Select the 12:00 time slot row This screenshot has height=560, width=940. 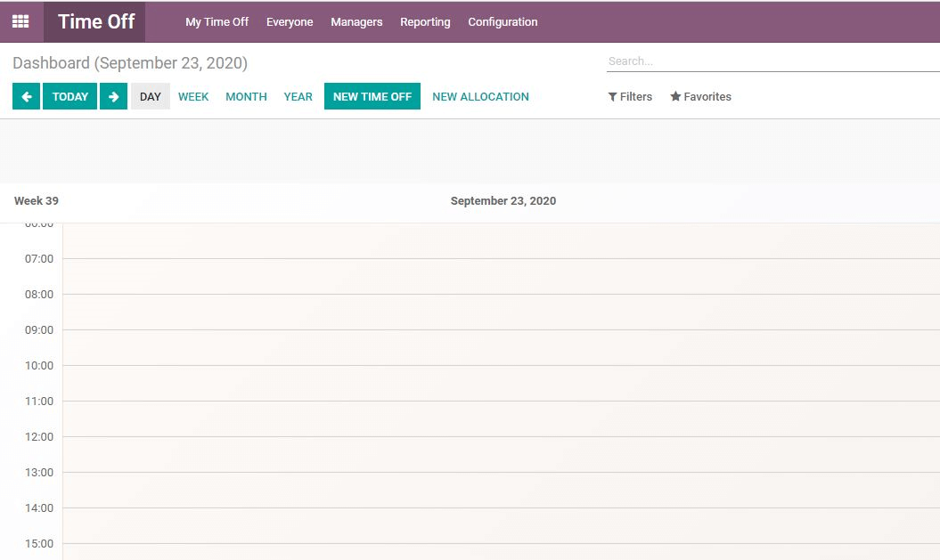501,454
